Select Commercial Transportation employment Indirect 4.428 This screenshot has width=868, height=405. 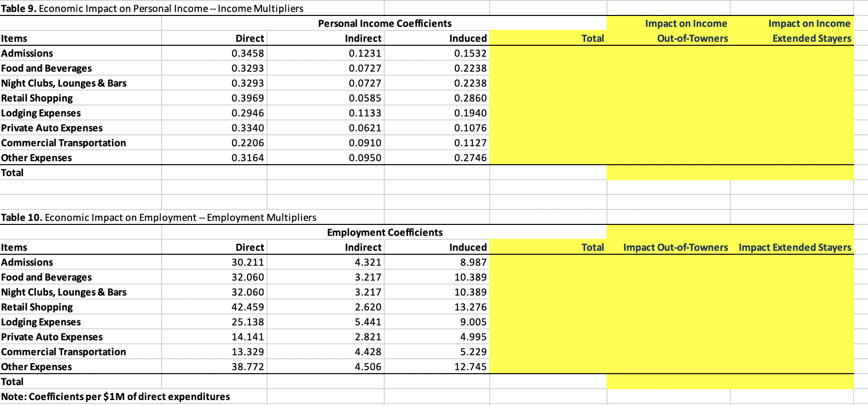coord(368,352)
